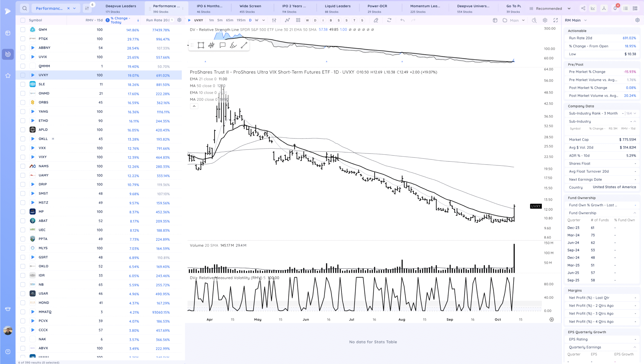Select the 65m timeframe button
Image resolution: width=644 pixels, height=364 pixels.
pos(229,20)
